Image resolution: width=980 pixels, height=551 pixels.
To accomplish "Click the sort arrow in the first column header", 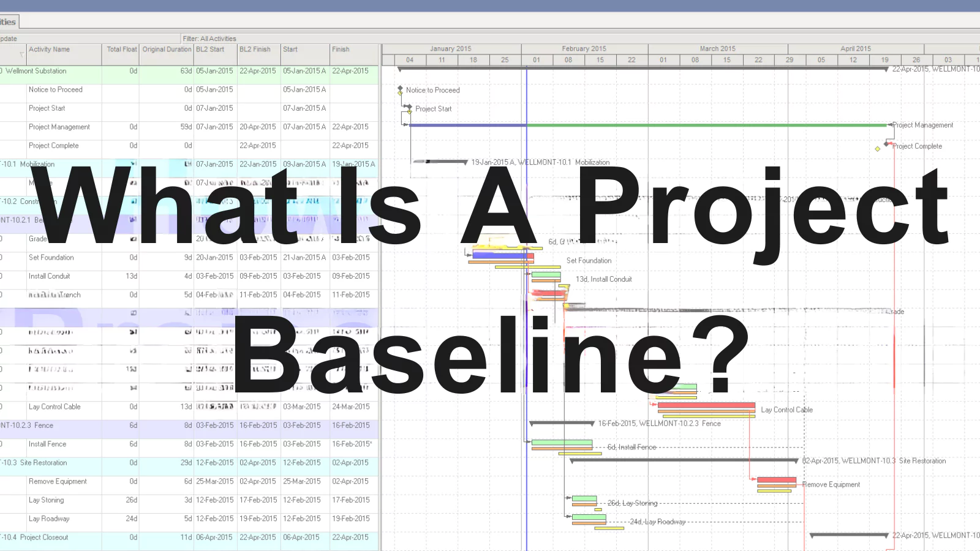I will 21,54.
